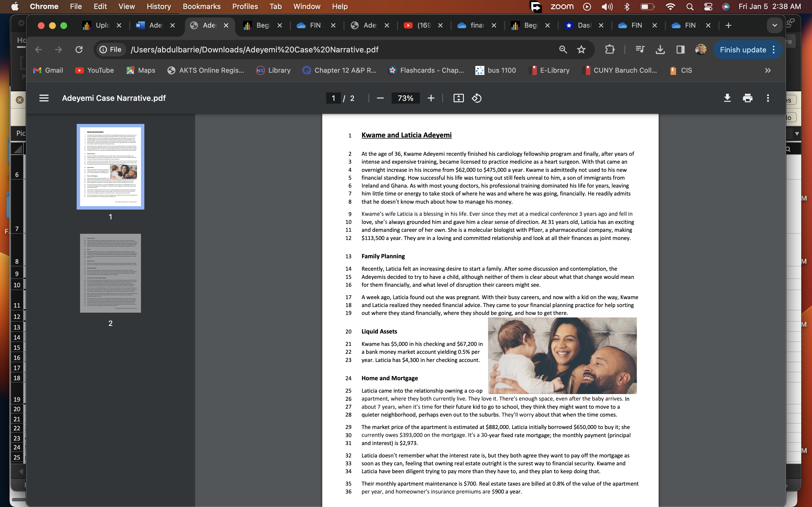Open the History menu
Image resolution: width=812 pixels, height=507 pixels.
click(158, 7)
